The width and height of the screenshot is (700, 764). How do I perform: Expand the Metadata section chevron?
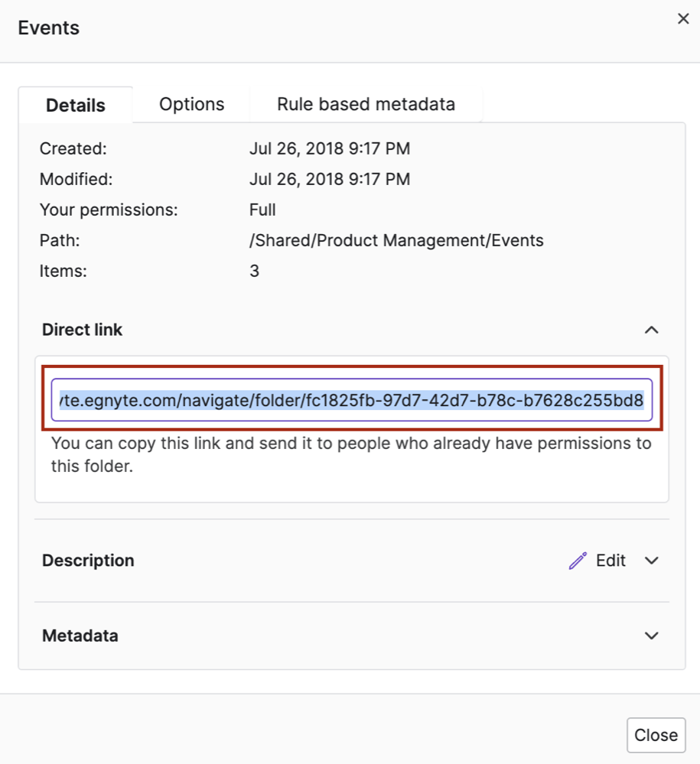tap(651, 636)
